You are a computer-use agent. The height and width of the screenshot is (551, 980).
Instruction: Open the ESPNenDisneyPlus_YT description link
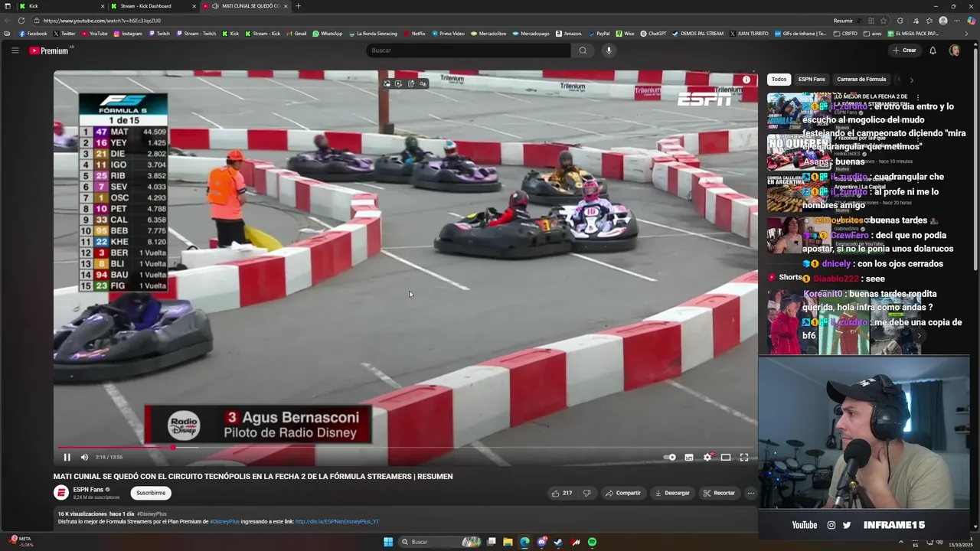pos(337,521)
